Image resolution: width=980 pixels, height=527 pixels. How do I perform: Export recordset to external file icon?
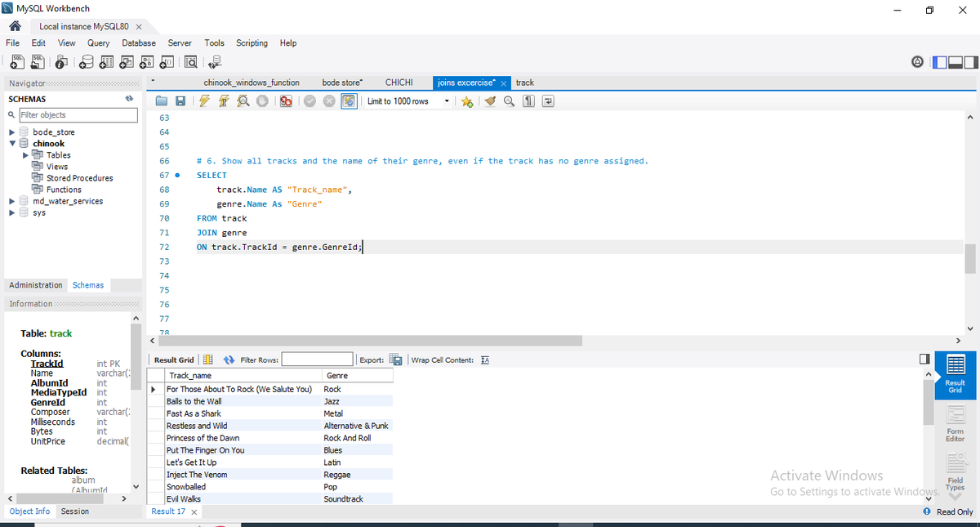[x=395, y=360]
